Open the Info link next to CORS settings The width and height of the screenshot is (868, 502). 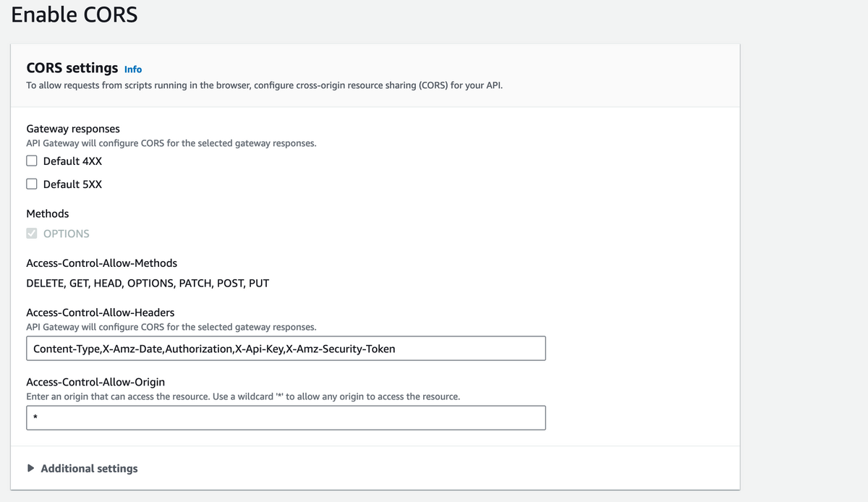click(x=133, y=69)
